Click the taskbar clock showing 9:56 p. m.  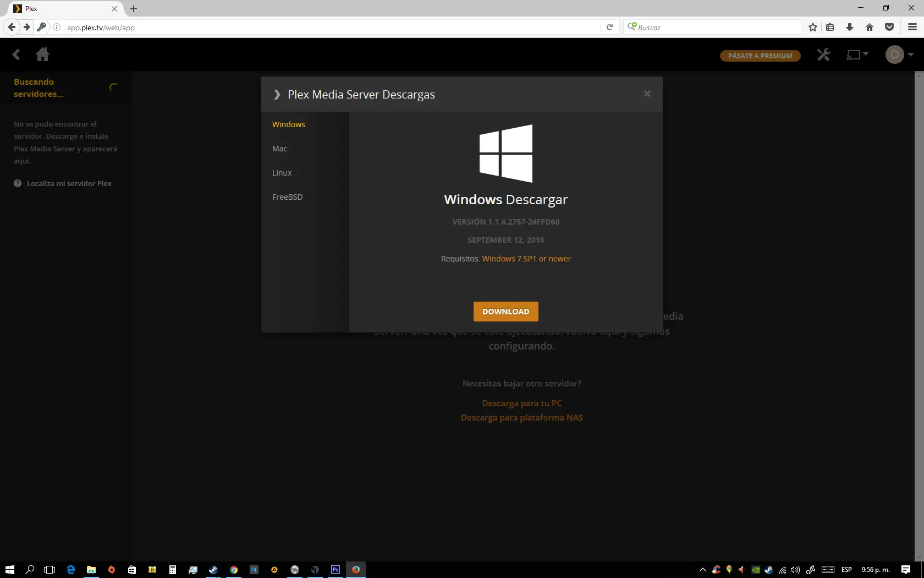tap(876, 570)
